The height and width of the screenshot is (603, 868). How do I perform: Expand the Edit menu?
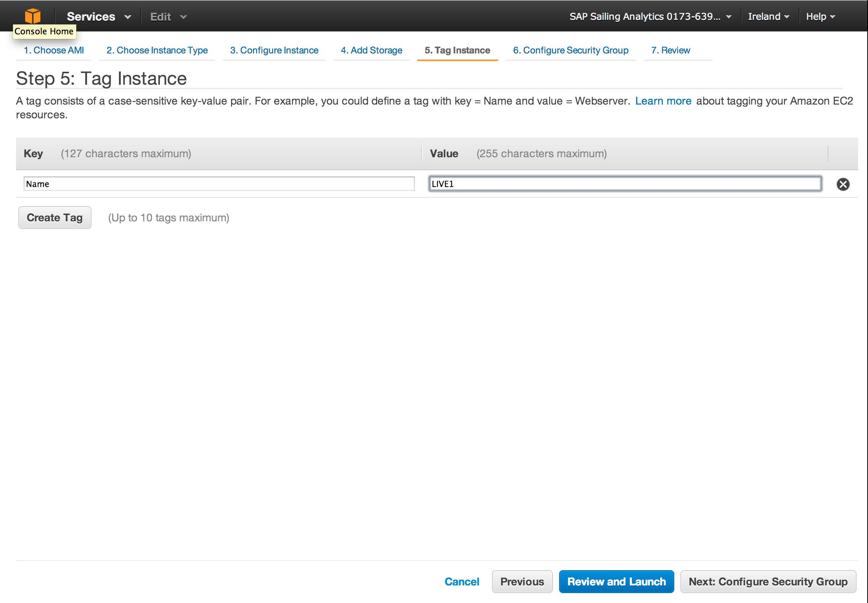(x=168, y=17)
